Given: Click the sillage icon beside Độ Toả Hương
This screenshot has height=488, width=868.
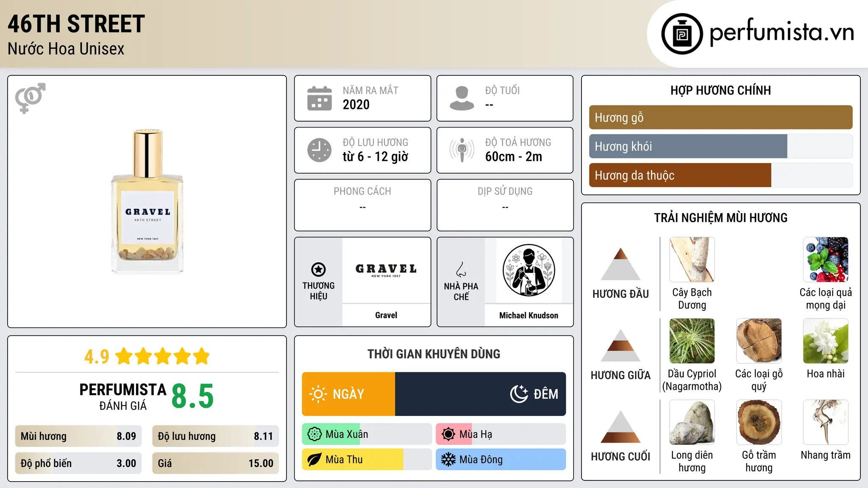Looking at the screenshot, I should coord(462,150).
